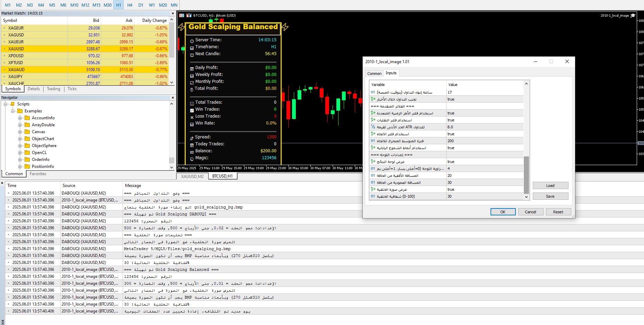Image resolution: width=644 pixels, height=325 pixels.
Task: Click the bullet icon of XAUUSD symbol row
Action: click(x=4, y=49)
